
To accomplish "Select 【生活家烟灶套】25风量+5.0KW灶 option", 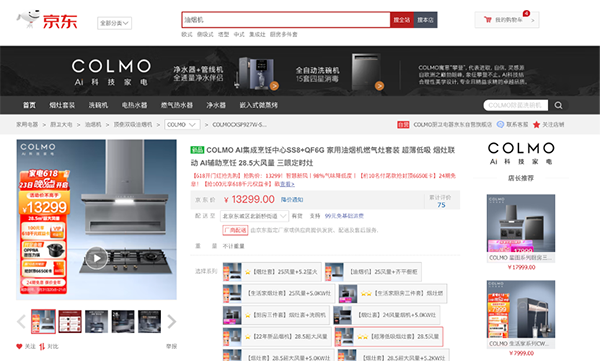I will pyautogui.click(x=279, y=293).
